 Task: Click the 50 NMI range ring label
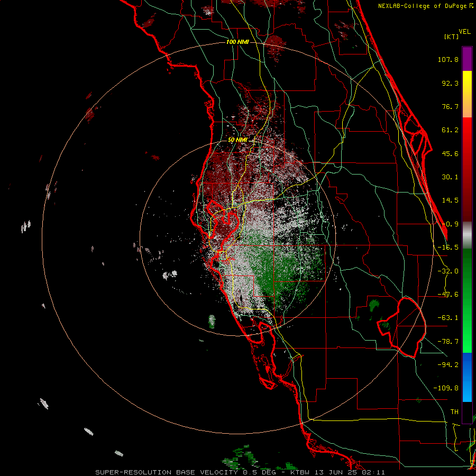237,140
